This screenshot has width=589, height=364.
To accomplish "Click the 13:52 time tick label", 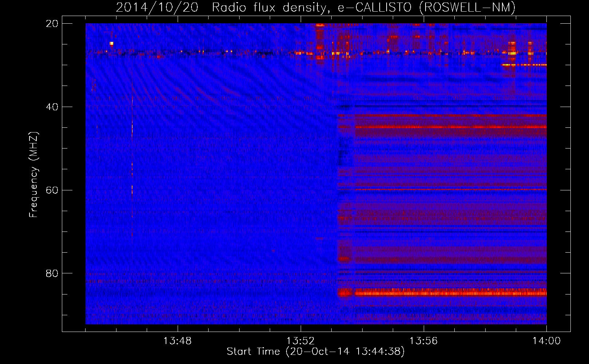I will click(x=300, y=341).
